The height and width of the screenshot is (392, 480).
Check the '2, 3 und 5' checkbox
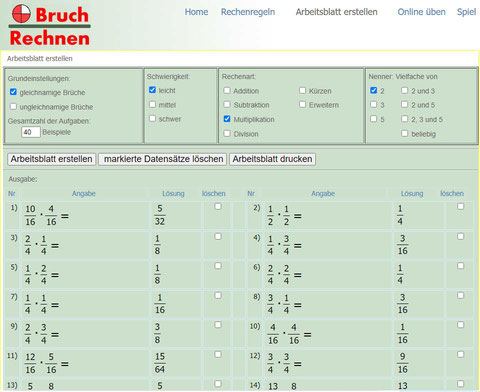point(404,119)
